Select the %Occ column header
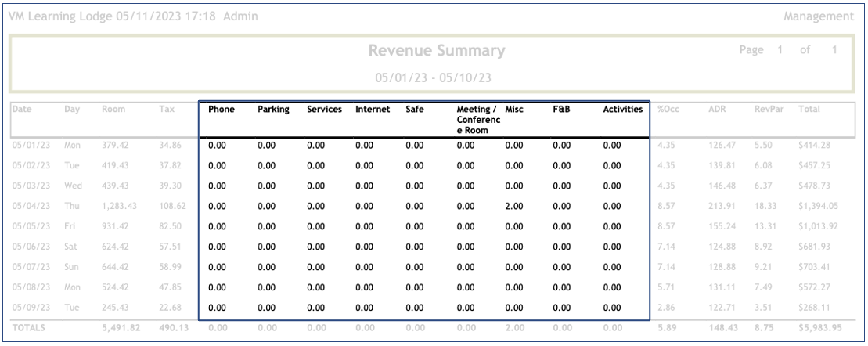This screenshot has width=868, height=346. pyautogui.click(x=667, y=110)
